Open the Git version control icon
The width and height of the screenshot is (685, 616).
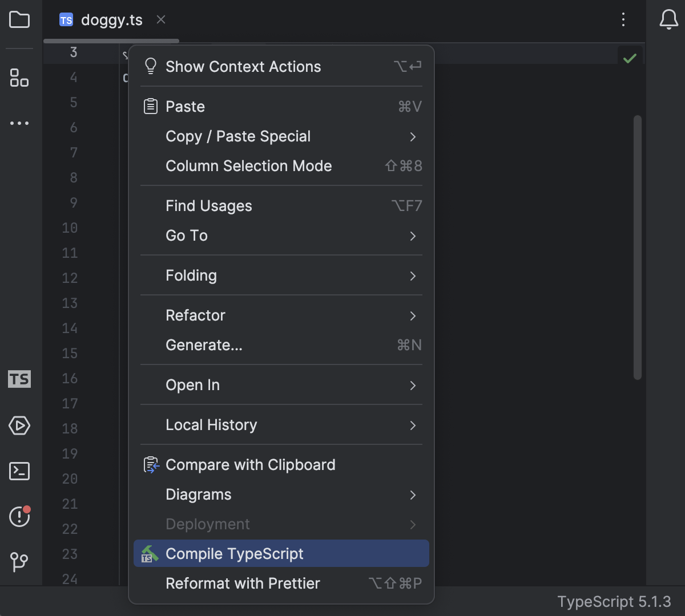point(19,562)
